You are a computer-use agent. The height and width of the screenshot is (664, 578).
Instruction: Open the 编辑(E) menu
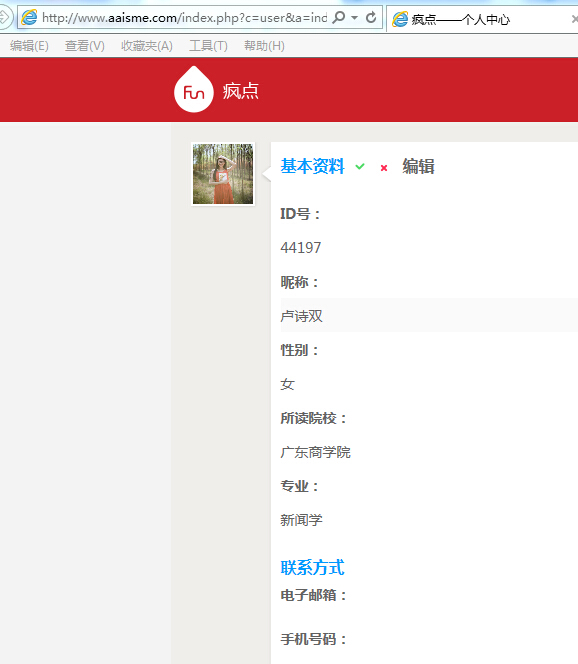(29, 46)
